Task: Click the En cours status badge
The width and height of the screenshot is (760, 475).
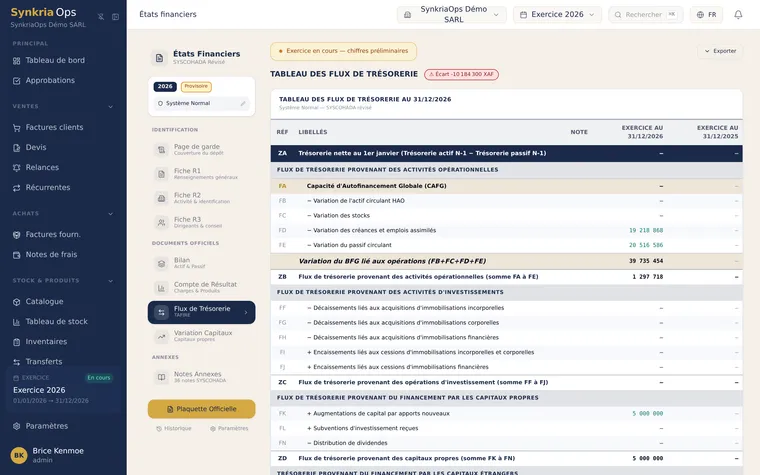Action: tap(99, 378)
